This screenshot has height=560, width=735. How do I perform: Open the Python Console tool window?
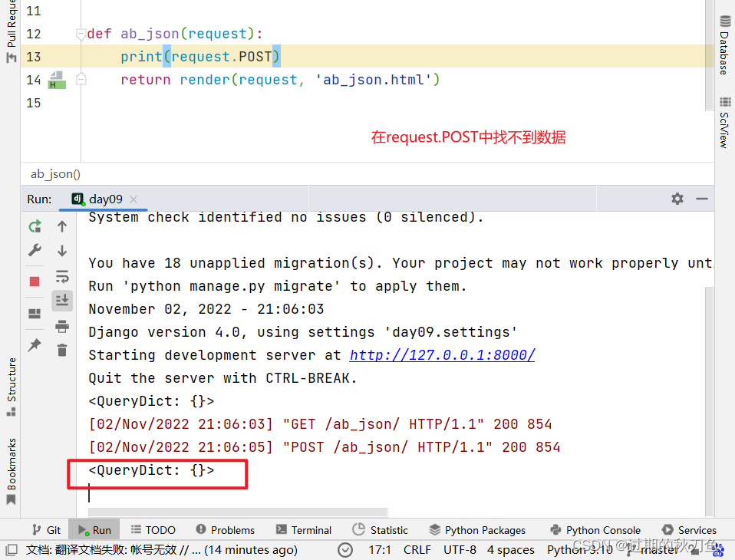(595, 530)
